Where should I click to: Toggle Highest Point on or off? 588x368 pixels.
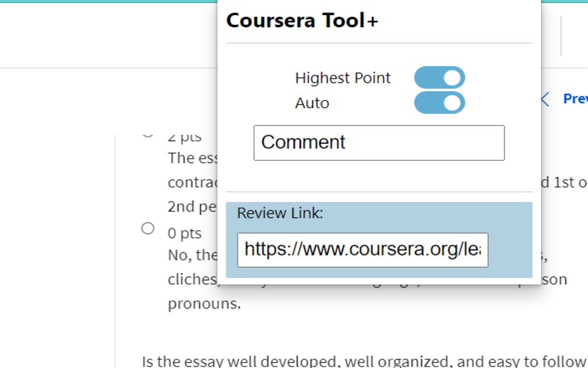click(440, 77)
